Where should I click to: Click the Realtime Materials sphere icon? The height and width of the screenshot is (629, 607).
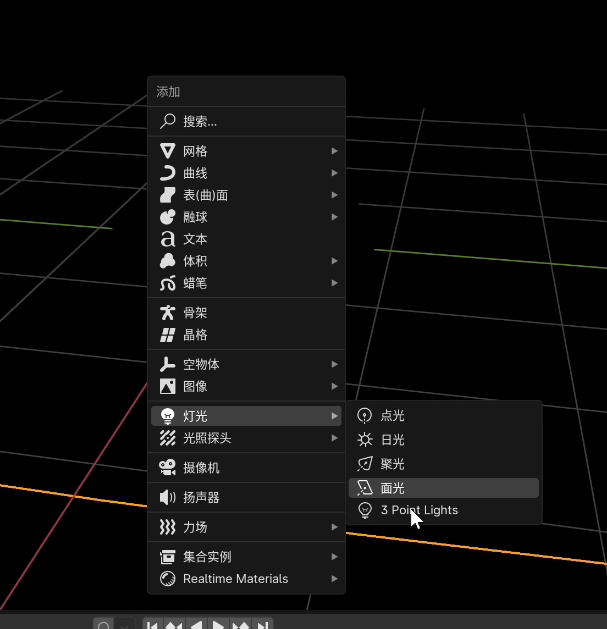[168, 578]
